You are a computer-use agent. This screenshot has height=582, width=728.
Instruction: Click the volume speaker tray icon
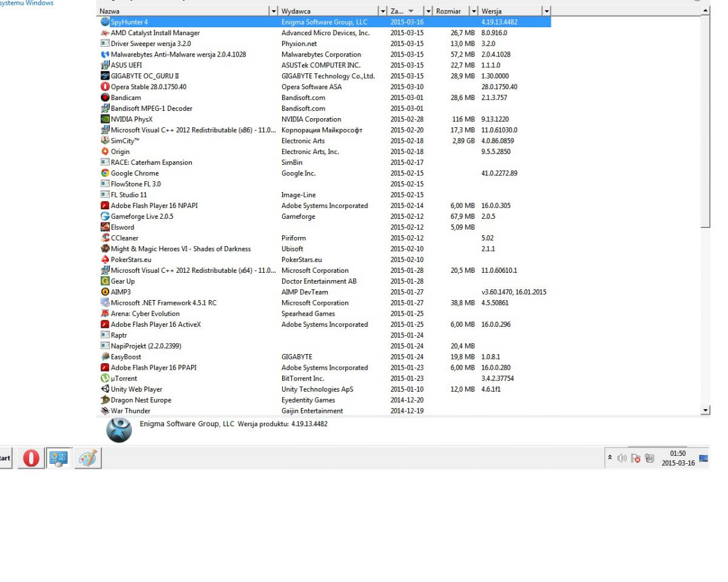click(622, 458)
